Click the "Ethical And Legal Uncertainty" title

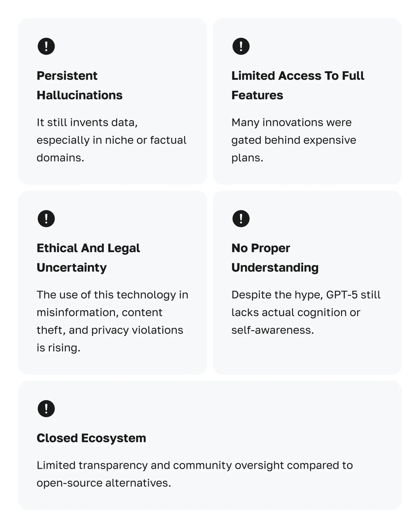(x=88, y=258)
